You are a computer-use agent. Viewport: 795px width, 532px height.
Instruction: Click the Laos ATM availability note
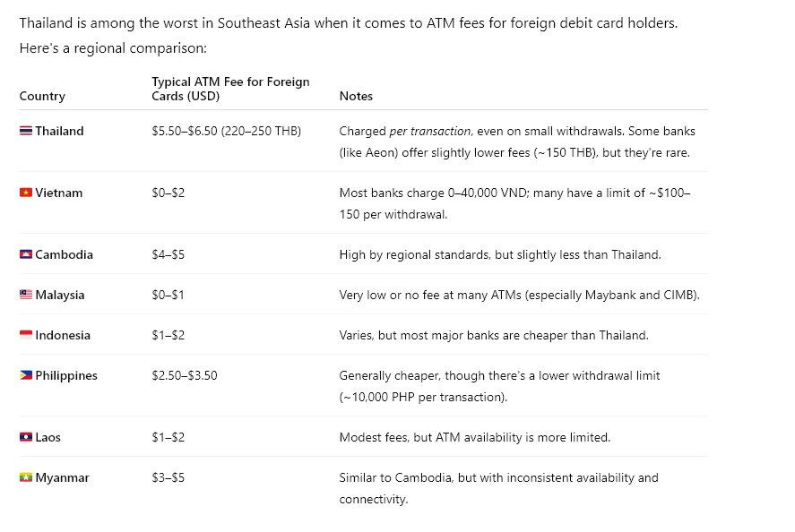[x=474, y=437]
